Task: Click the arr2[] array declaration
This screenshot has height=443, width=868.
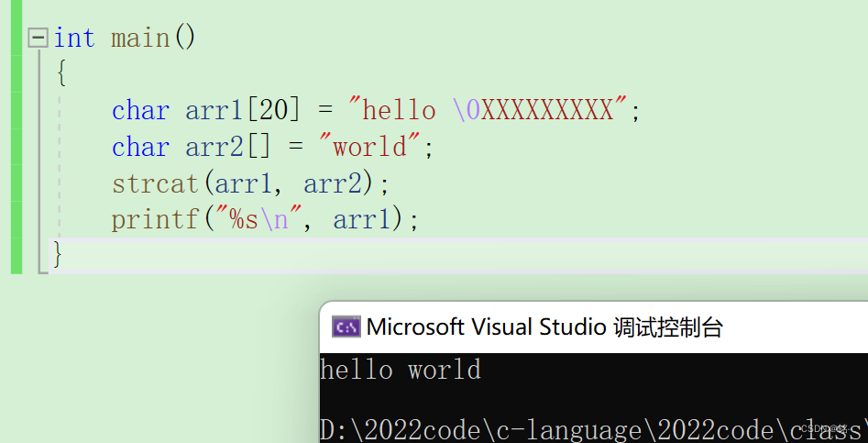Action: coord(228,147)
